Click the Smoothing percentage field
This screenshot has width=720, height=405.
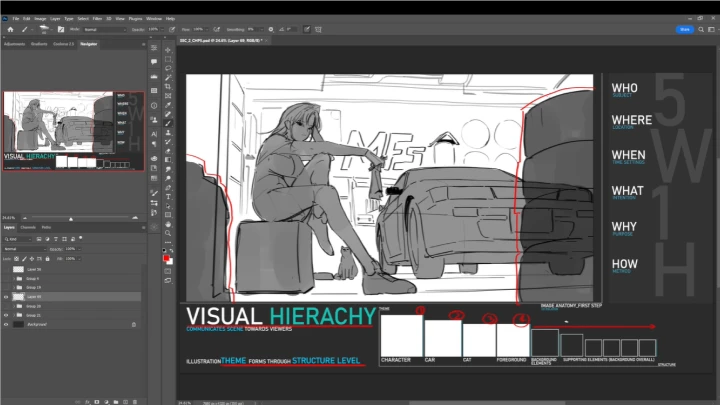click(x=252, y=29)
